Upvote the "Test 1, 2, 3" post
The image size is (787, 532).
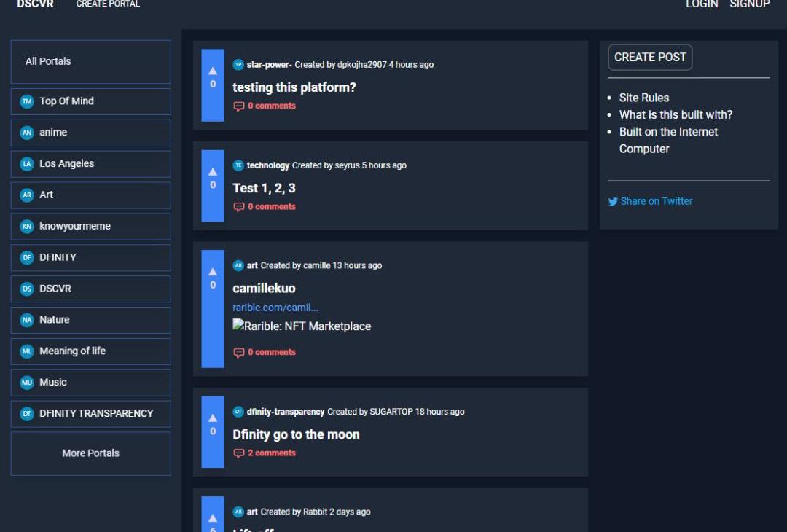tap(213, 171)
